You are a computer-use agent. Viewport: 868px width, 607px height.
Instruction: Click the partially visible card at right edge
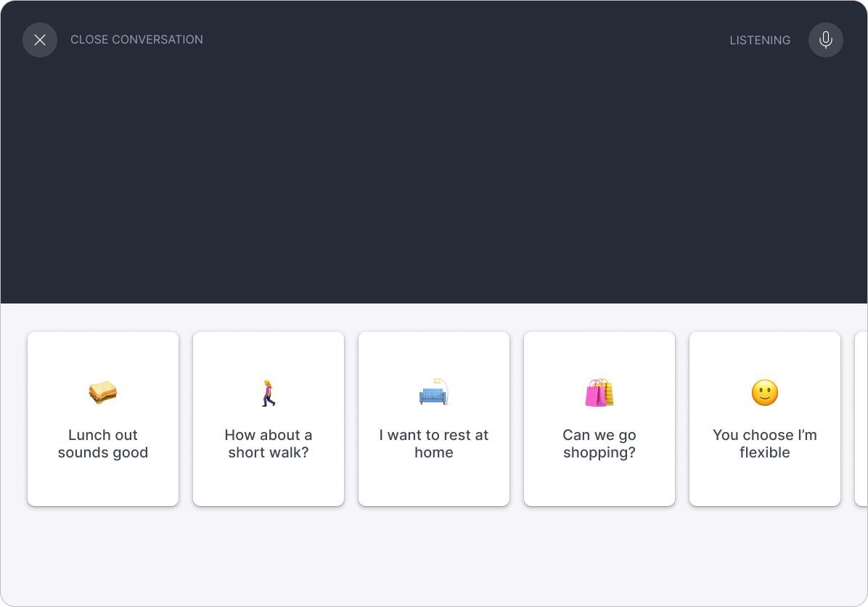[x=861, y=419]
